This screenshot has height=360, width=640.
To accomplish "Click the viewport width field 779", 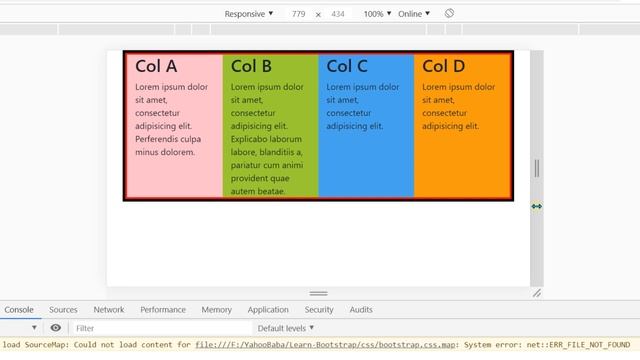I will click(x=298, y=14).
